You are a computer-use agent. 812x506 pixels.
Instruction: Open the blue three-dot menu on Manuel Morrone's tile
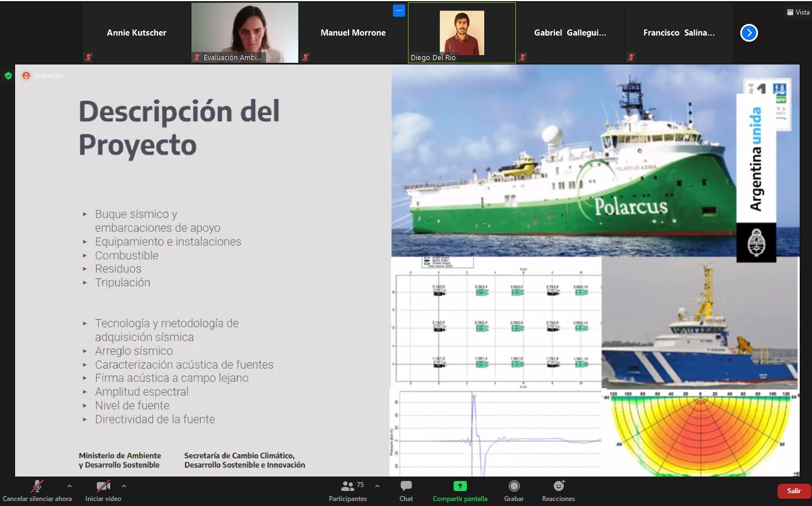pyautogui.click(x=398, y=11)
